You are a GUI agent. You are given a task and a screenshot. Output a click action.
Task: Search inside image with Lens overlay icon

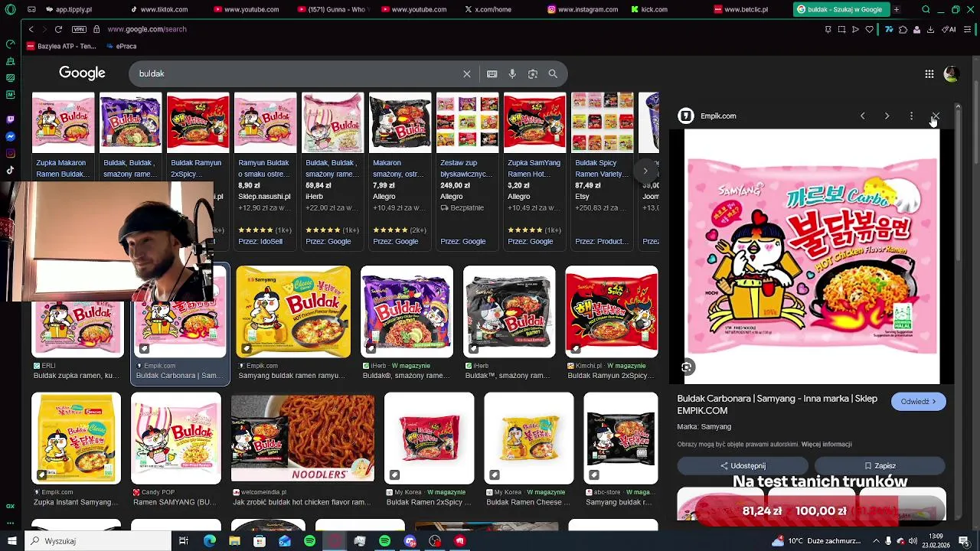tap(687, 367)
